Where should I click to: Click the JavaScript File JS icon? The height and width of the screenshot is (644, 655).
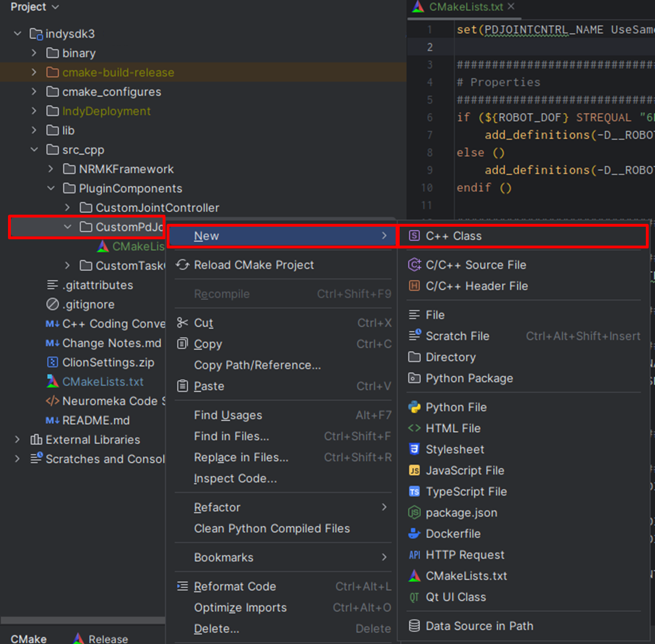pyautogui.click(x=414, y=471)
